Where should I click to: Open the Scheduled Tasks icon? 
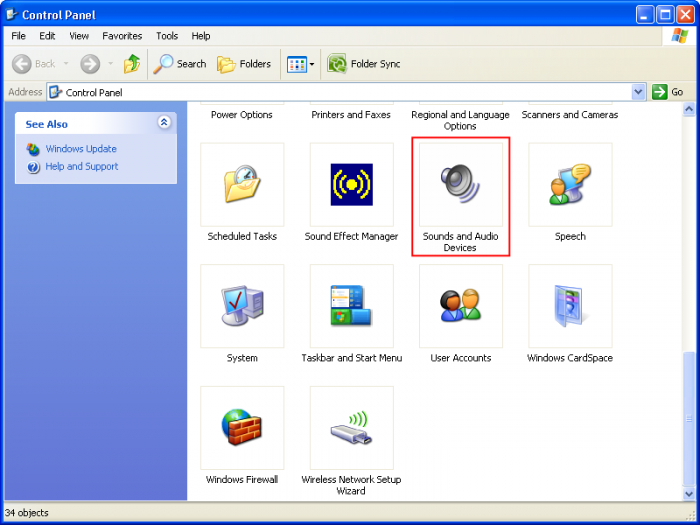point(242,184)
